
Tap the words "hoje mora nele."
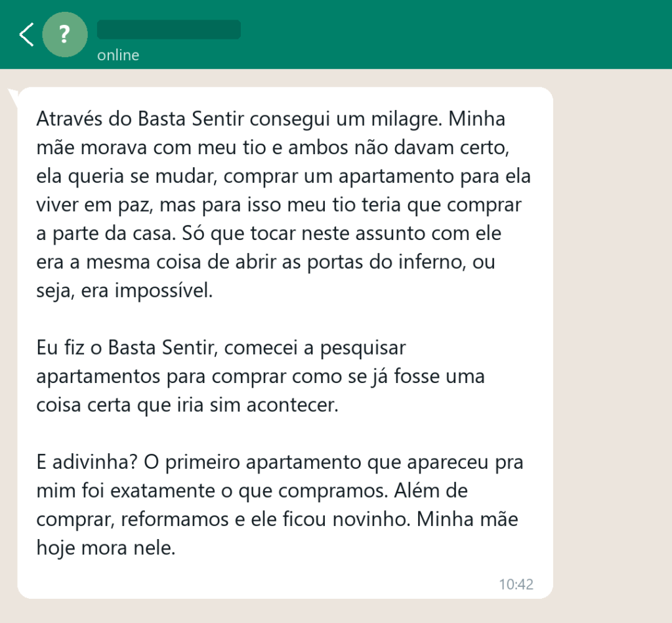tap(106, 548)
